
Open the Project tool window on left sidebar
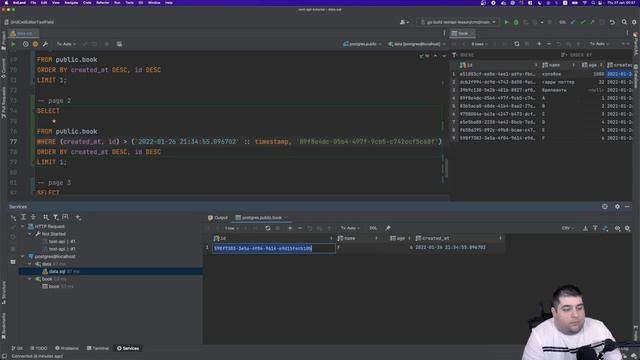(x=3, y=41)
